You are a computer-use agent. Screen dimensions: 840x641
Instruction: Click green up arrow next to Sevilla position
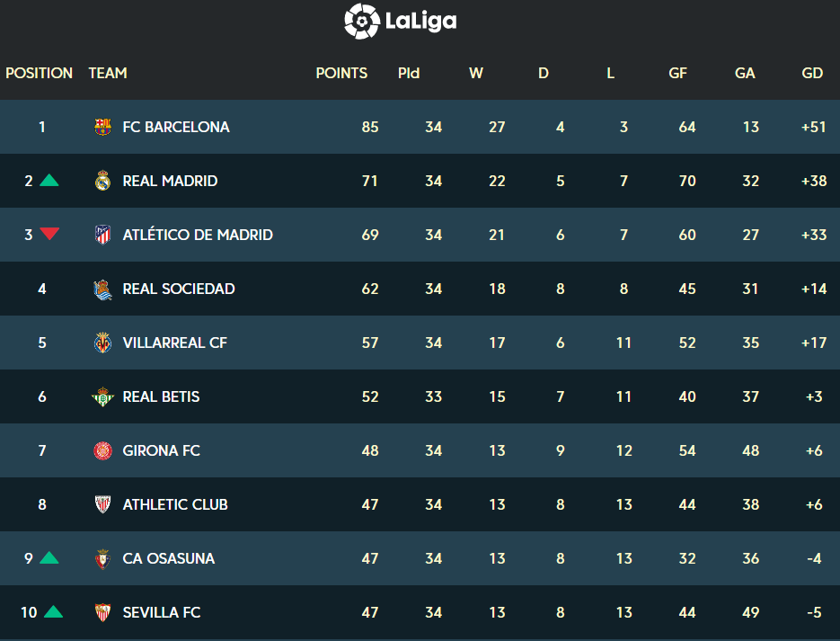tap(54, 611)
